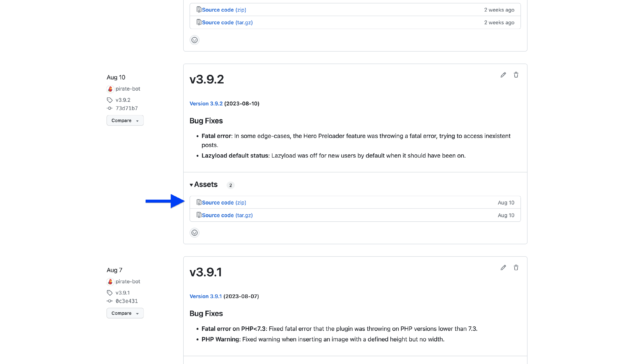Click the v3.9.2 tag icon

pos(109,100)
